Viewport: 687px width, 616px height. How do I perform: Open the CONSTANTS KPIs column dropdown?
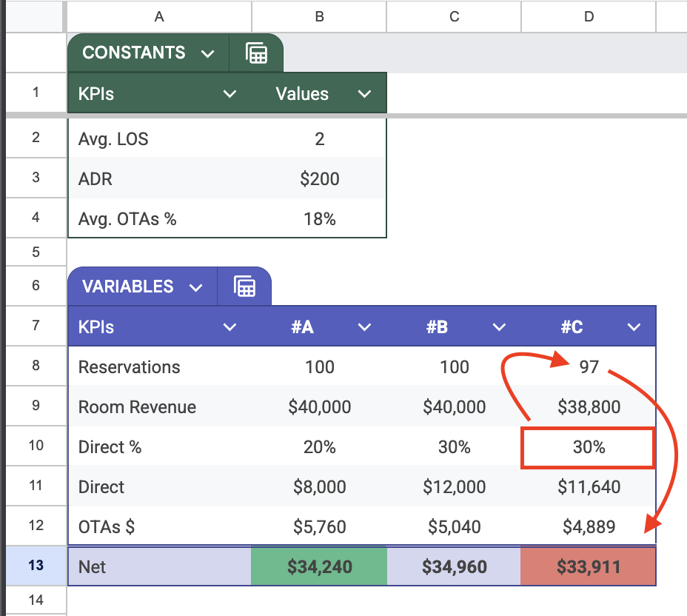pyautogui.click(x=230, y=94)
